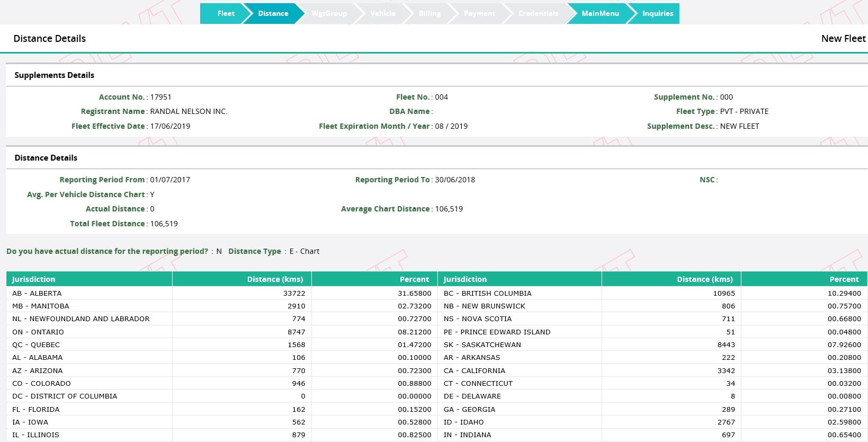Click the right Jurisdiction column header

[520, 279]
